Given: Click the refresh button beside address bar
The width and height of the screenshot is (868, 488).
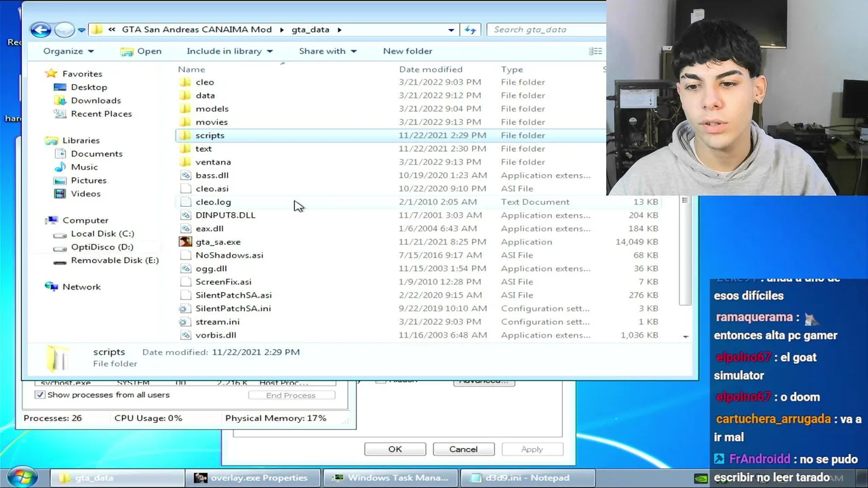Looking at the screenshot, I should tap(470, 29).
